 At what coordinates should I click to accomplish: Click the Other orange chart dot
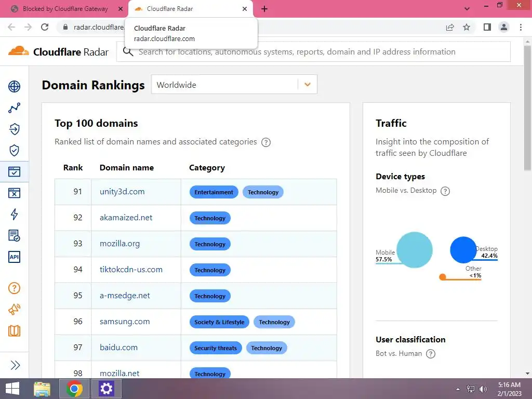tap(443, 277)
